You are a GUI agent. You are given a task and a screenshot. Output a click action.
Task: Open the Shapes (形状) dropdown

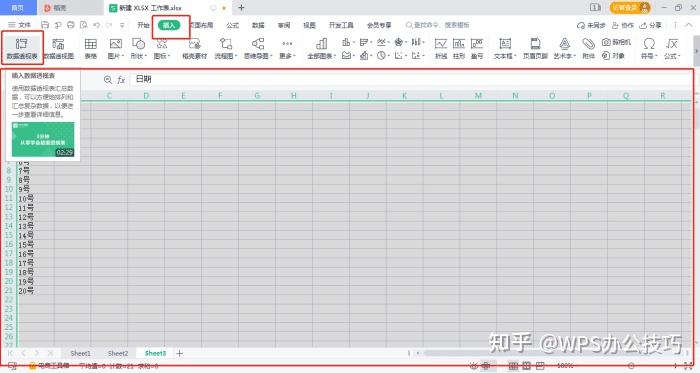coord(138,48)
